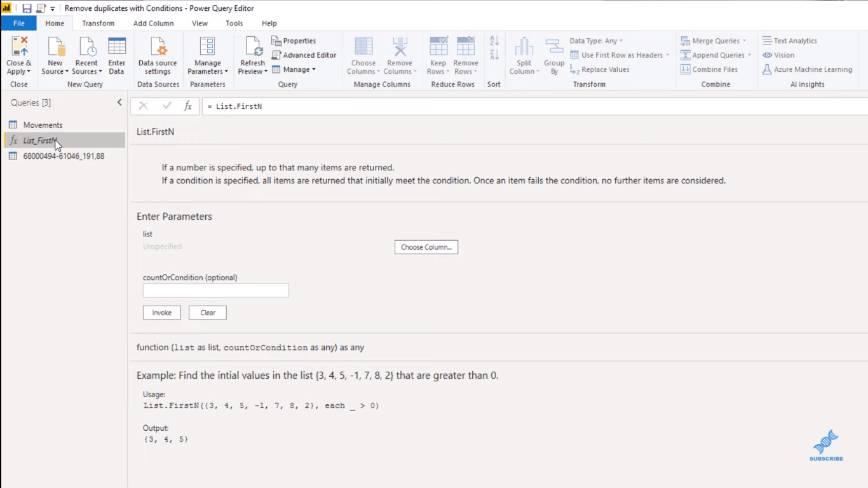The height and width of the screenshot is (488, 868).
Task: Open Vision AI insights
Action: (778, 55)
